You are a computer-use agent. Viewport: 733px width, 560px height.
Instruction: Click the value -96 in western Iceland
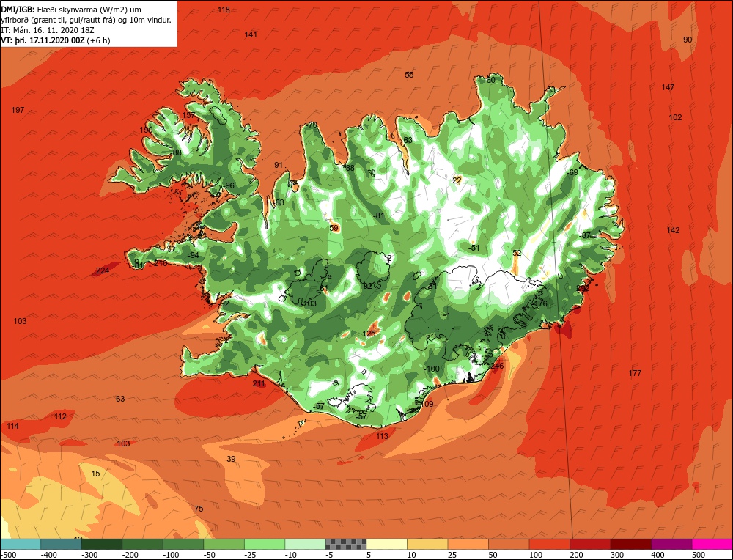tap(229, 185)
